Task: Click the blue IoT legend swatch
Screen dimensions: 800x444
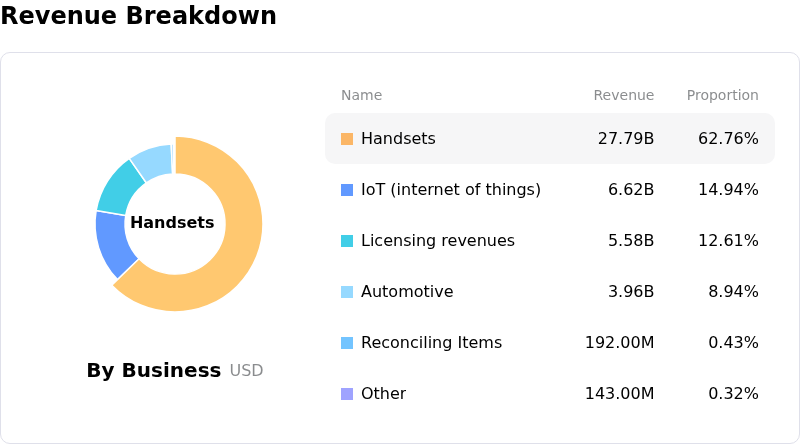Action: coord(347,190)
